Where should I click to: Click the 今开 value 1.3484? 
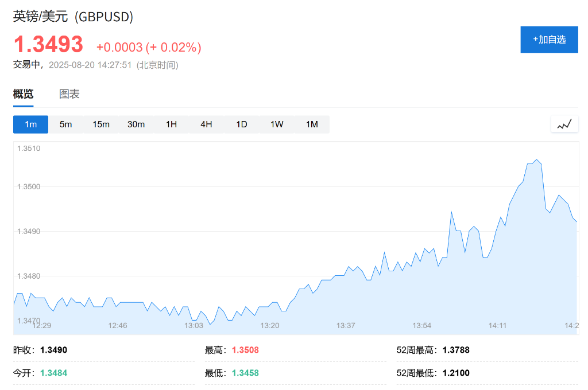(x=53, y=373)
